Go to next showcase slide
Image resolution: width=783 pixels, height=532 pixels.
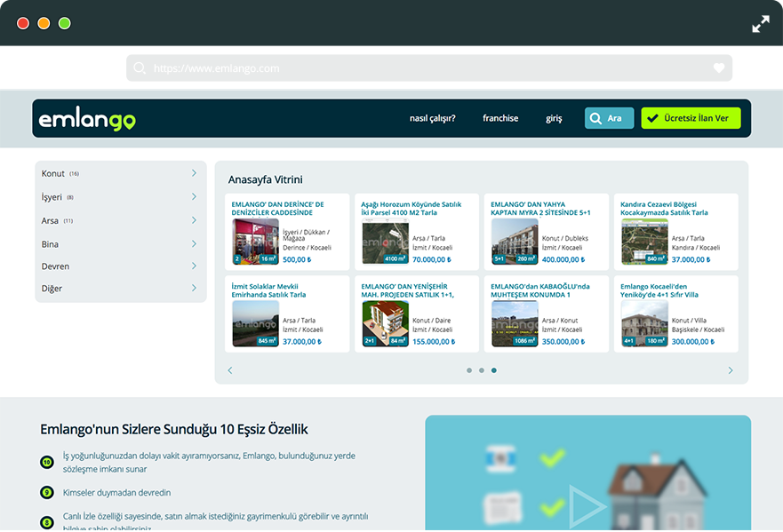(x=731, y=370)
